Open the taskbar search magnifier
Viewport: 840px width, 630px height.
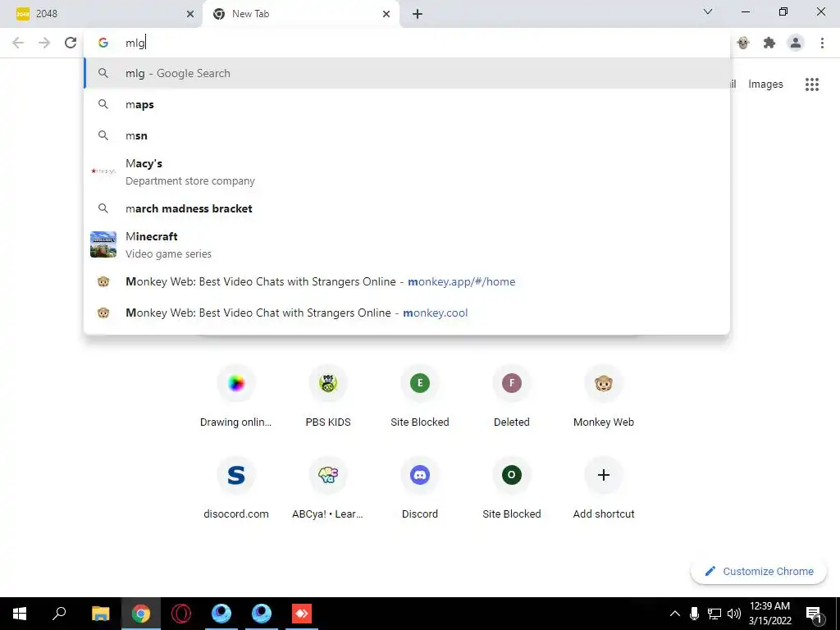click(59, 614)
